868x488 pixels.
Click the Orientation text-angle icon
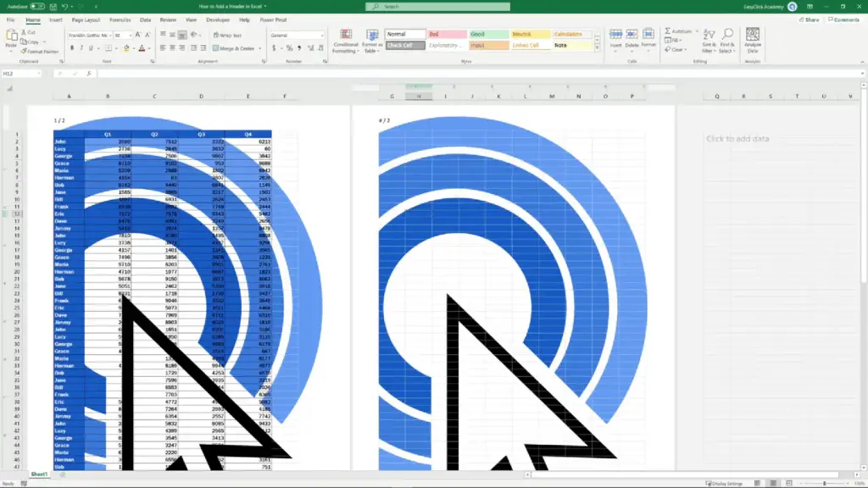pyautogui.click(x=194, y=35)
